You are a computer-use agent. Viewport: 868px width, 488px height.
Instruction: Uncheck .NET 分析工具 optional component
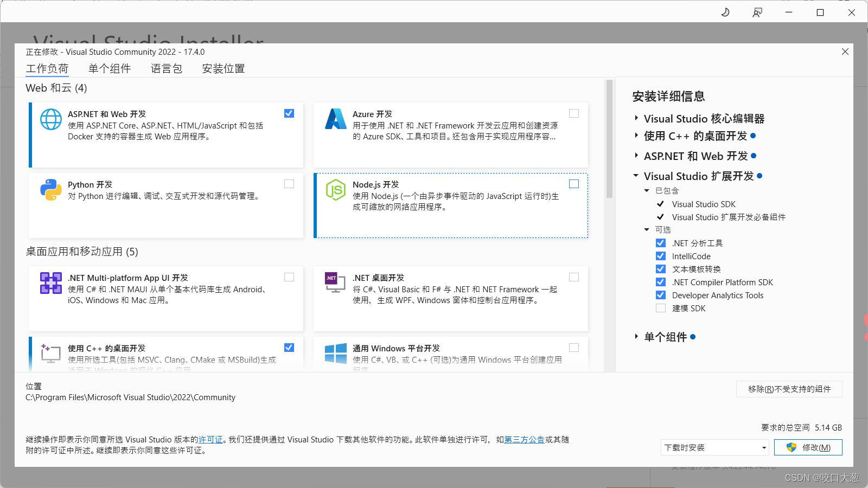[660, 243]
